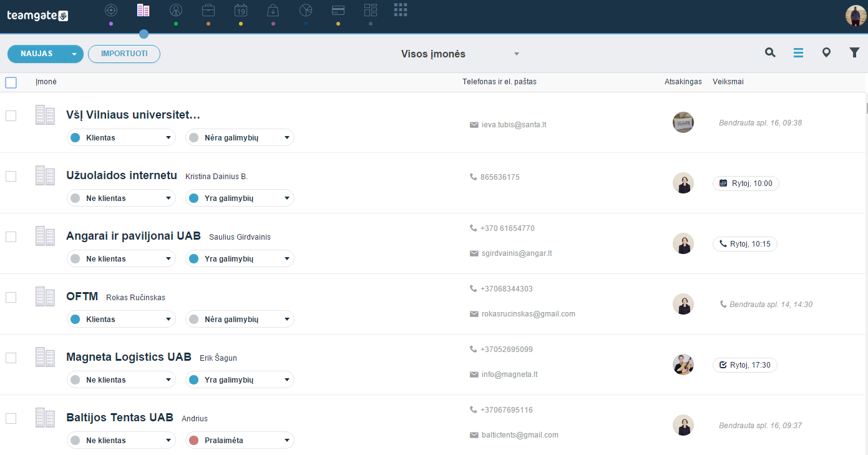Open the dashboard layout icon
Viewport: 868px width, 455px height.
[x=371, y=10]
